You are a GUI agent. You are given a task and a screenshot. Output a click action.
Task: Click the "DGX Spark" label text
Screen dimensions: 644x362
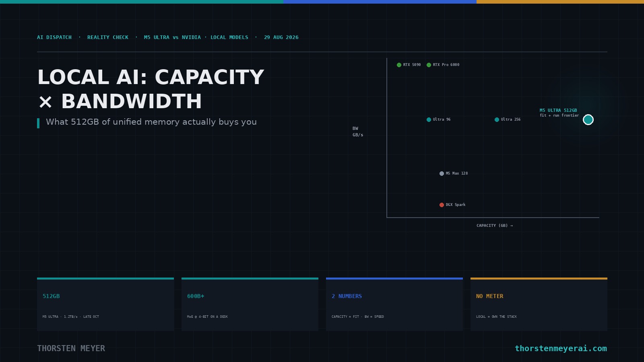(456, 205)
